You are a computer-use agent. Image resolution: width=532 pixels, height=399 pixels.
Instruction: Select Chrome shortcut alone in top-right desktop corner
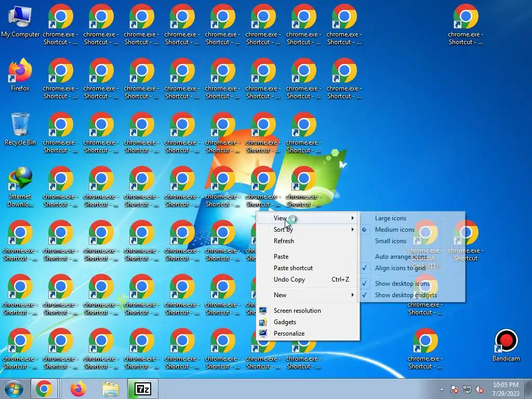(465, 25)
